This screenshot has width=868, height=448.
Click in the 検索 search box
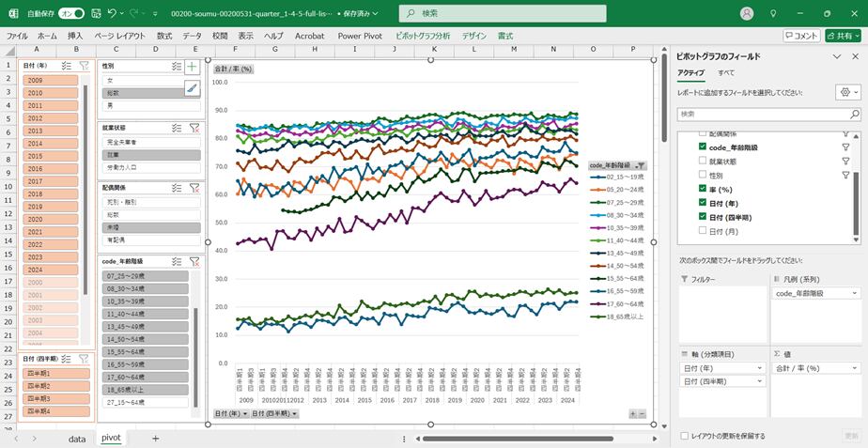tap(502, 13)
